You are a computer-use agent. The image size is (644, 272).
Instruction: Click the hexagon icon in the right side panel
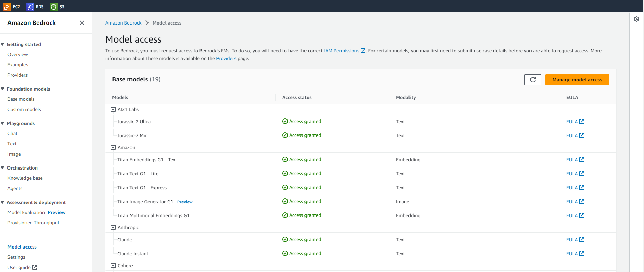coord(637,19)
